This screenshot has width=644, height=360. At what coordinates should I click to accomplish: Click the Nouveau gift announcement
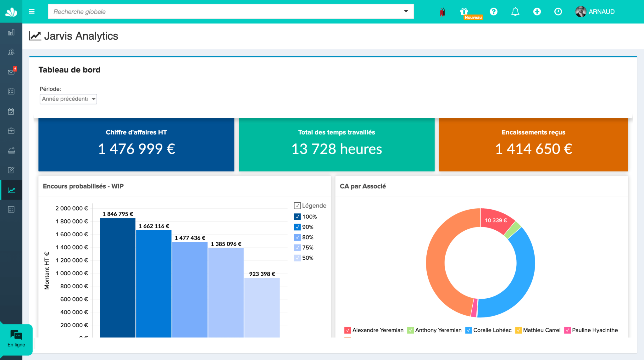(464, 11)
